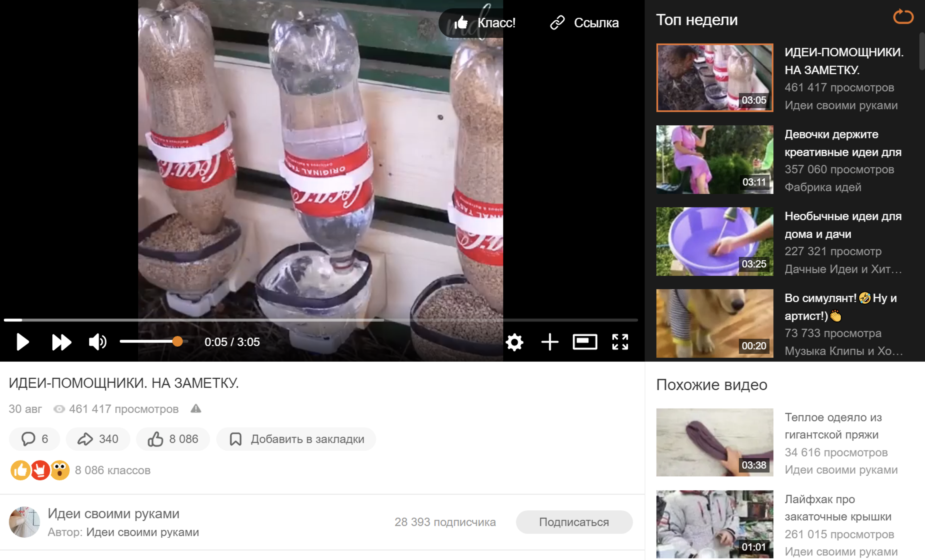The image size is (925, 560).
Task: Toggle autoplay loop icon in Топ недели
Action: click(903, 16)
